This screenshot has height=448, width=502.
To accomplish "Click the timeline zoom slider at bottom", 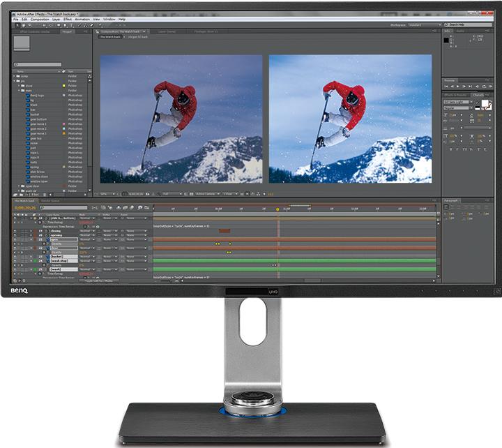I will tap(166, 281).
